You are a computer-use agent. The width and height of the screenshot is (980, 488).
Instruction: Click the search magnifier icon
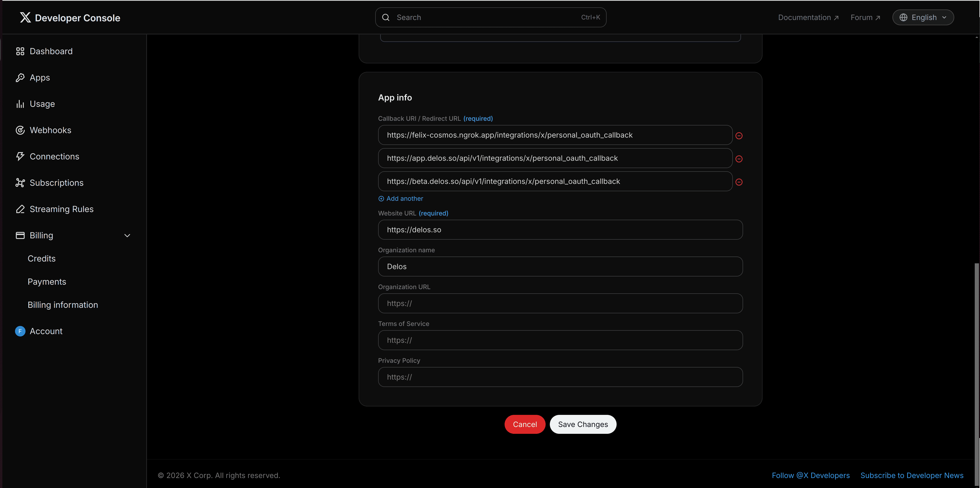click(386, 18)
